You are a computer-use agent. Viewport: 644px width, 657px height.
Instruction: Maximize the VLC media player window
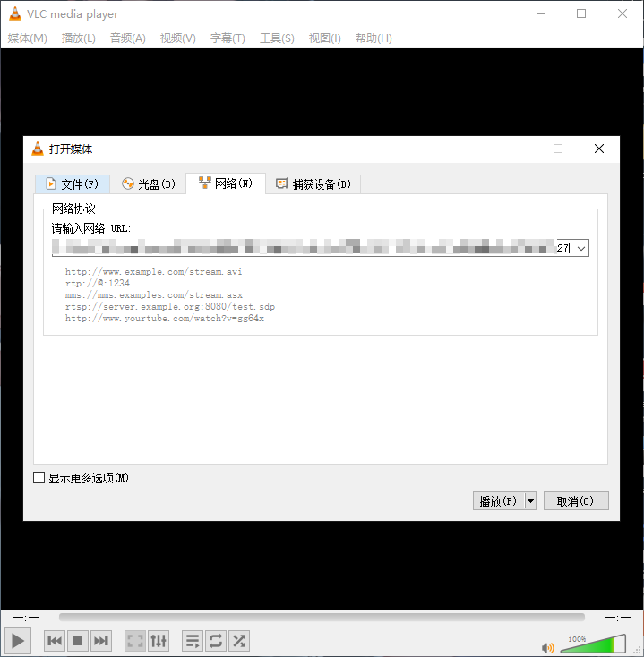[581, 13]
